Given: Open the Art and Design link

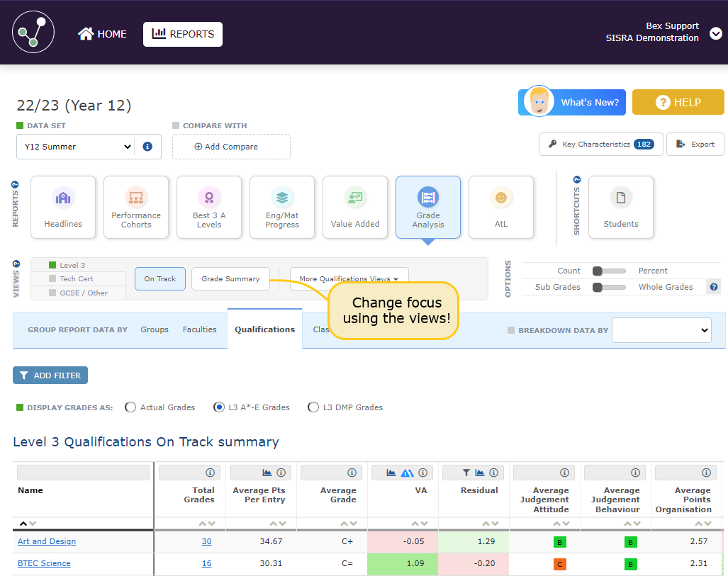Looking at the screenshot, I should coord(47,541).
